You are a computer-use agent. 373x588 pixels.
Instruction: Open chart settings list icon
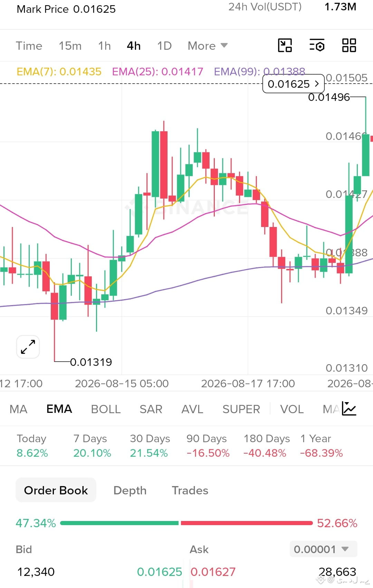[x=317, y=45]
